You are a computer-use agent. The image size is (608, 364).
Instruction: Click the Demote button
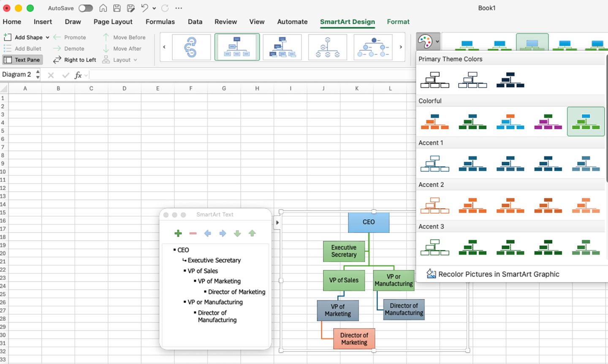click(69, 49)
